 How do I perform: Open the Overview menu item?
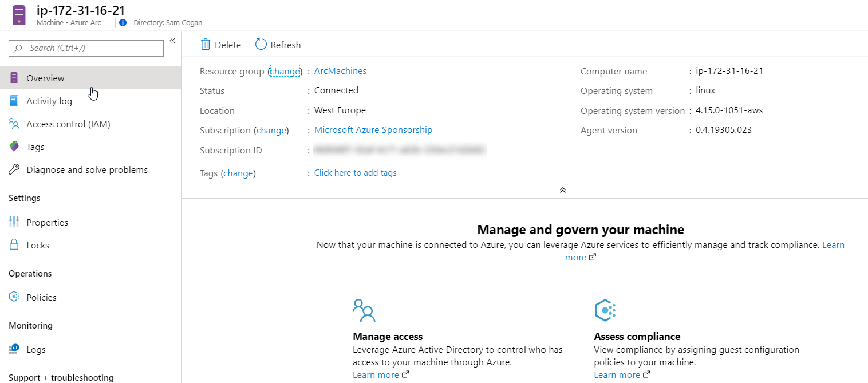(x=90, y=78)
